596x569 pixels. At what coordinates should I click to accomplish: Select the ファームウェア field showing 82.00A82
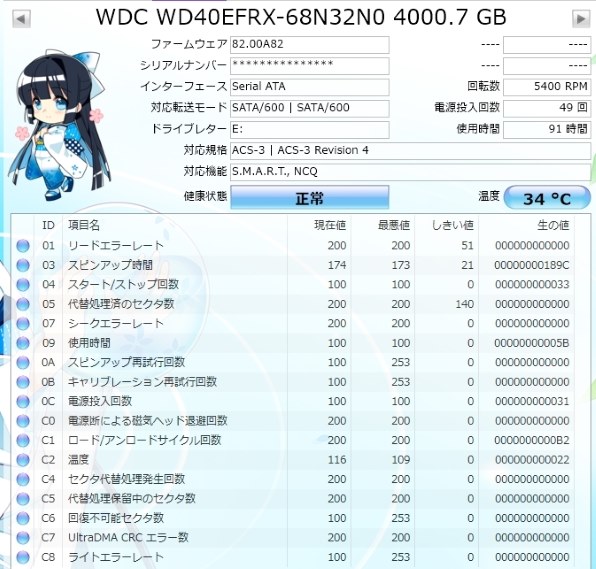[x=309, y=45]
